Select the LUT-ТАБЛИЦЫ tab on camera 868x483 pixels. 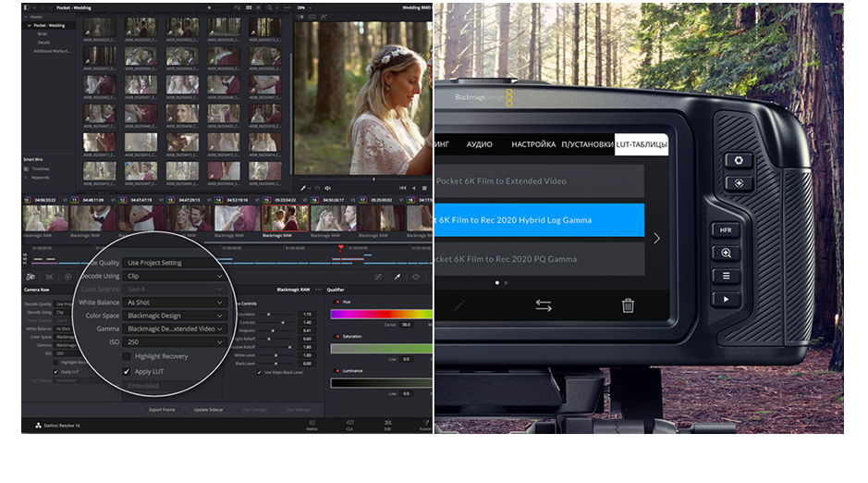pos(642,144)
